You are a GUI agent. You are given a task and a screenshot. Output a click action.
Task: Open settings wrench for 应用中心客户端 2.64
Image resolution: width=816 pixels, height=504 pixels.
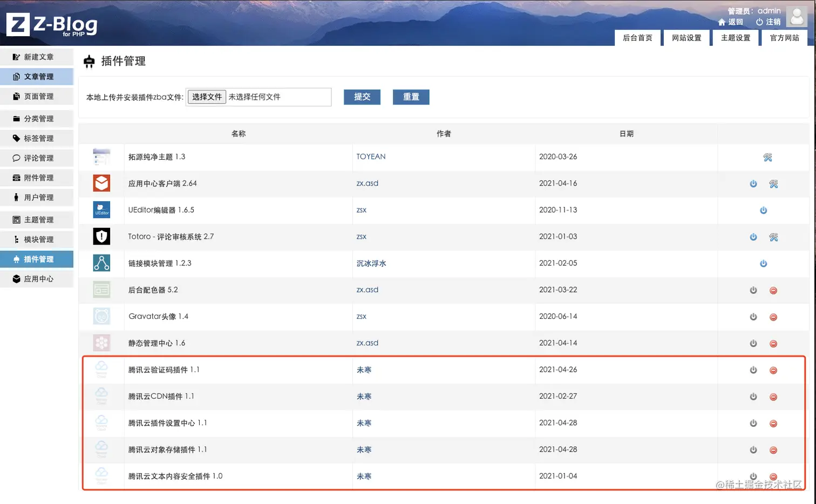click(773, 183)
